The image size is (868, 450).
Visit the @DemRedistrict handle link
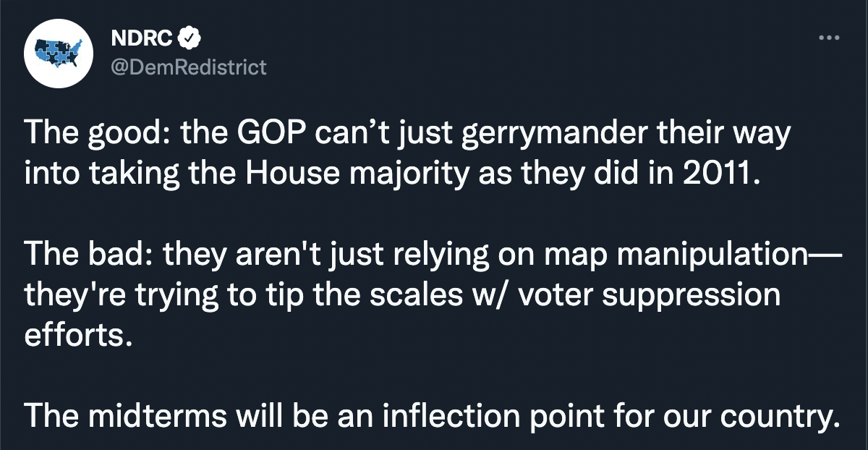[188, 68]
